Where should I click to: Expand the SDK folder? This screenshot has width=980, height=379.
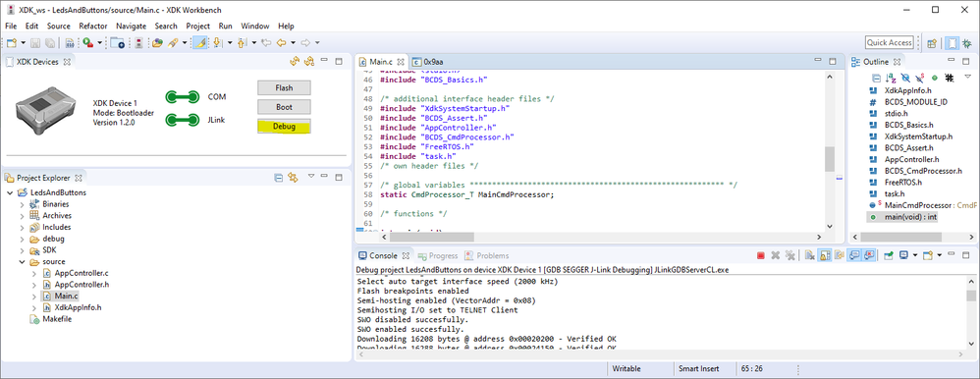click(x=22, y=250)
